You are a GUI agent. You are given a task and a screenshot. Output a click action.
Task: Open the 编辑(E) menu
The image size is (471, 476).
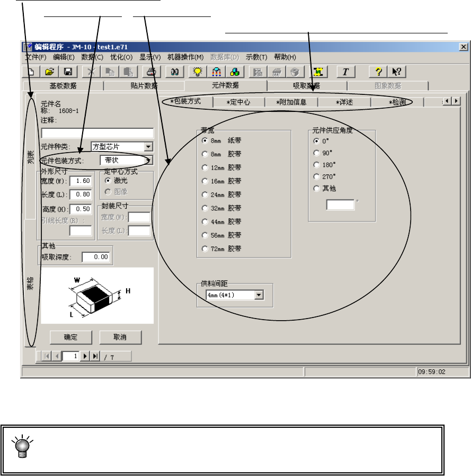click(64, 57)
